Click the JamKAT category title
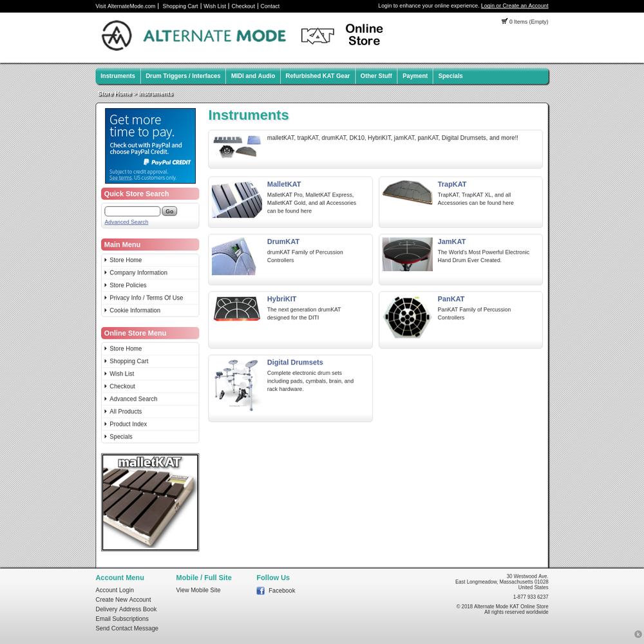The width and height of the screenshot is (644, 644). click(451, 242)
